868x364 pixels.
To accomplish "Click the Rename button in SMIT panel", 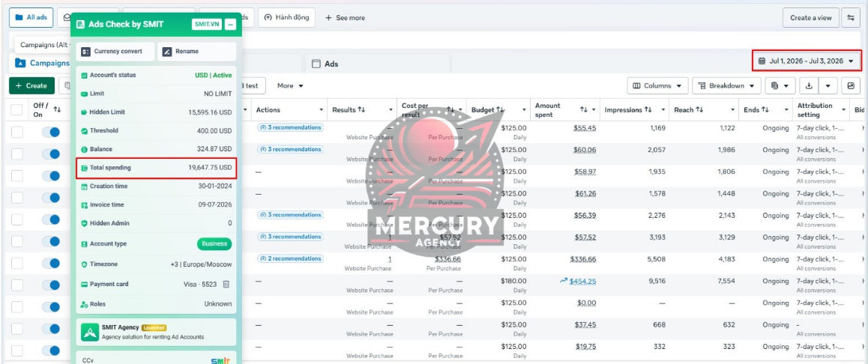I will 196,52.
